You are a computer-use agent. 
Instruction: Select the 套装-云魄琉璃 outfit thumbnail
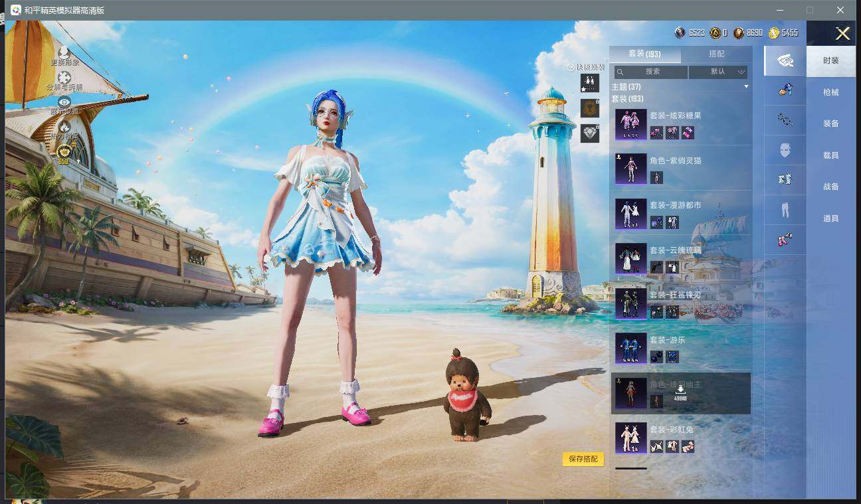tap(630, 258)
